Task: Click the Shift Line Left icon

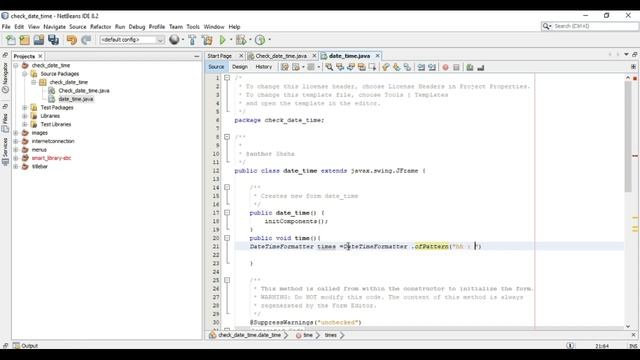Action: 421,67
